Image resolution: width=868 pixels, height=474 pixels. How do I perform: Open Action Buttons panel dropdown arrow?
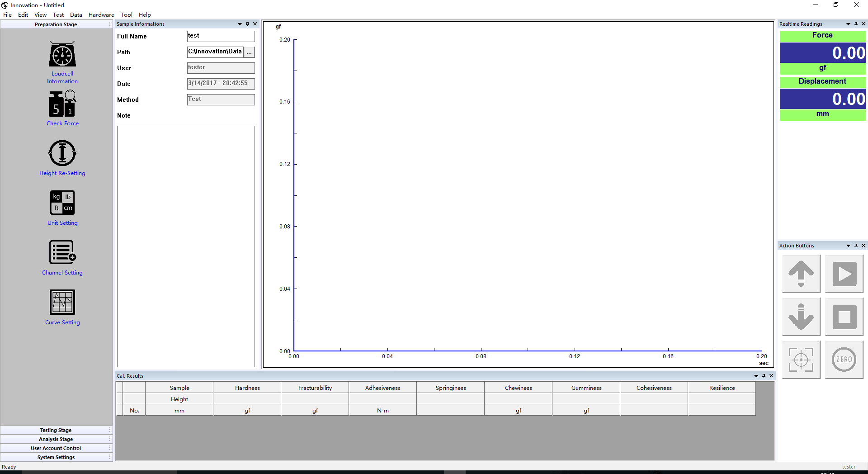(848, 246)
